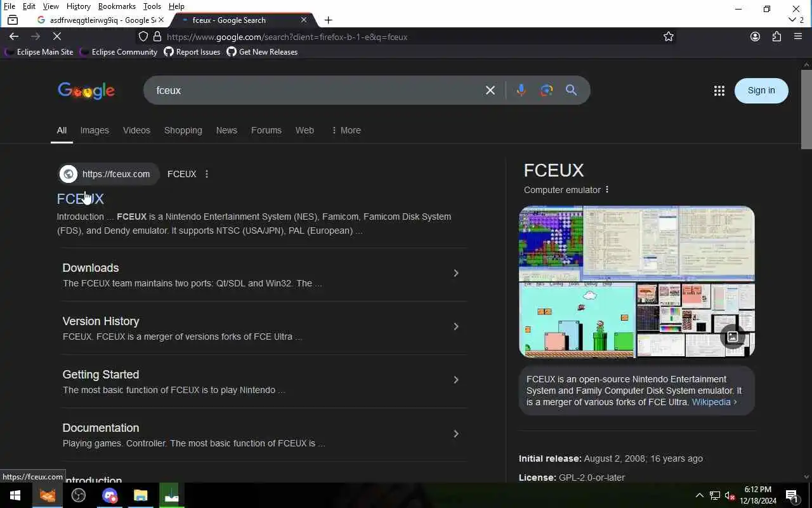
Task: Open Google Lens image search
Action: 546,90
